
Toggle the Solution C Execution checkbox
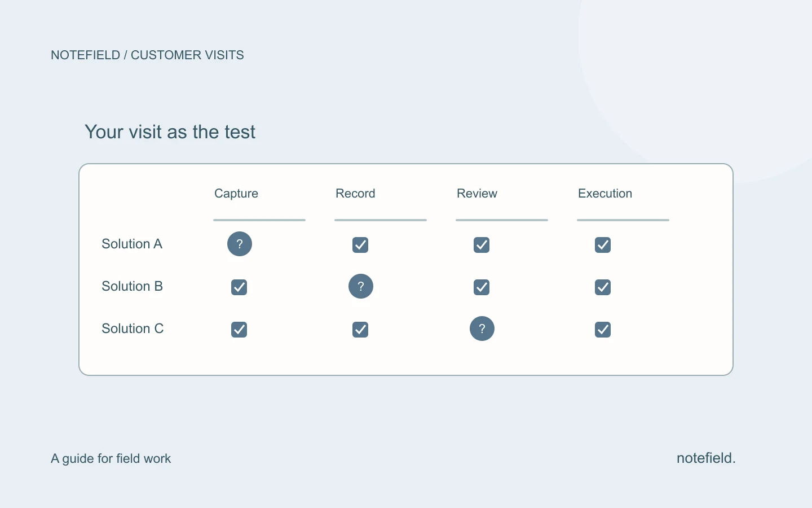[603, 330]
